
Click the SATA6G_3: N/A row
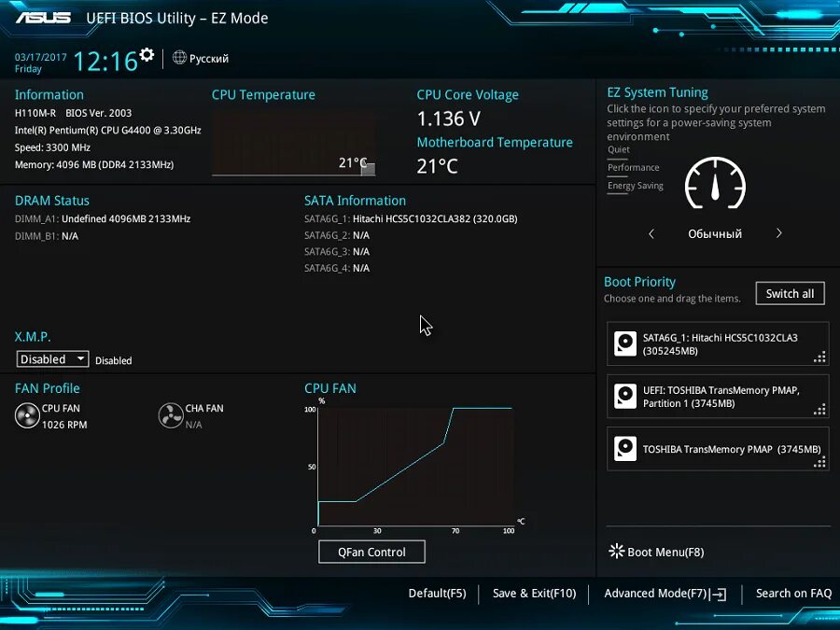337,252
